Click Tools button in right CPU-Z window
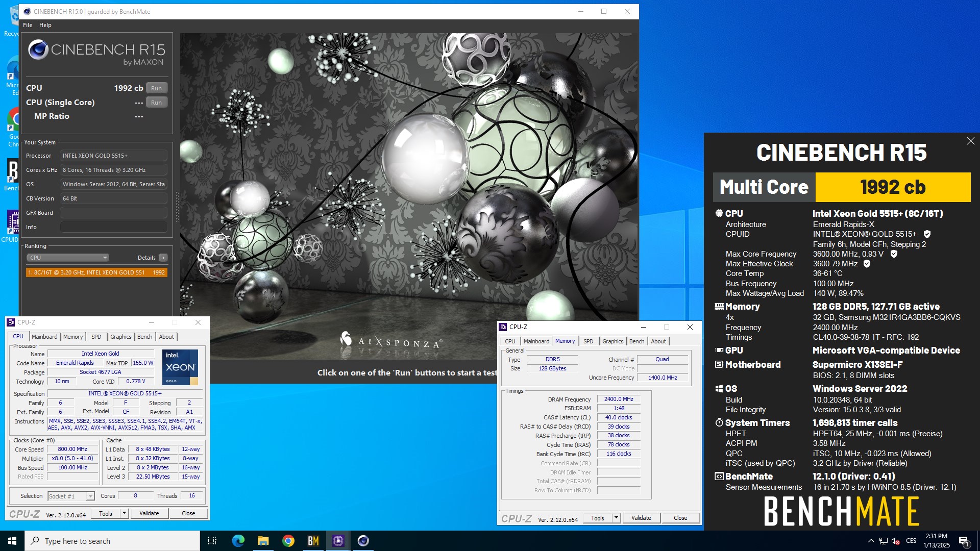This screenshot has height=551, width=980. click(x=598, y=518)
